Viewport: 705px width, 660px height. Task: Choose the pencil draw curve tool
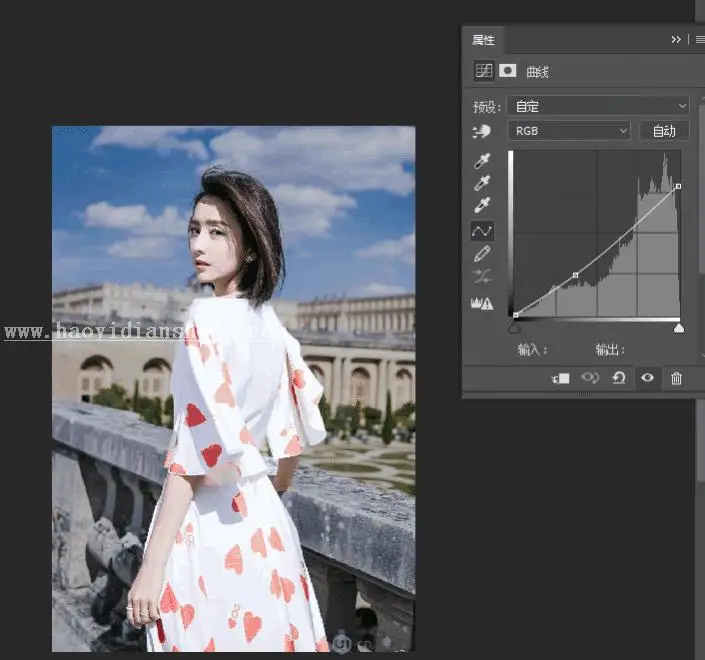(x=482, y=254)
